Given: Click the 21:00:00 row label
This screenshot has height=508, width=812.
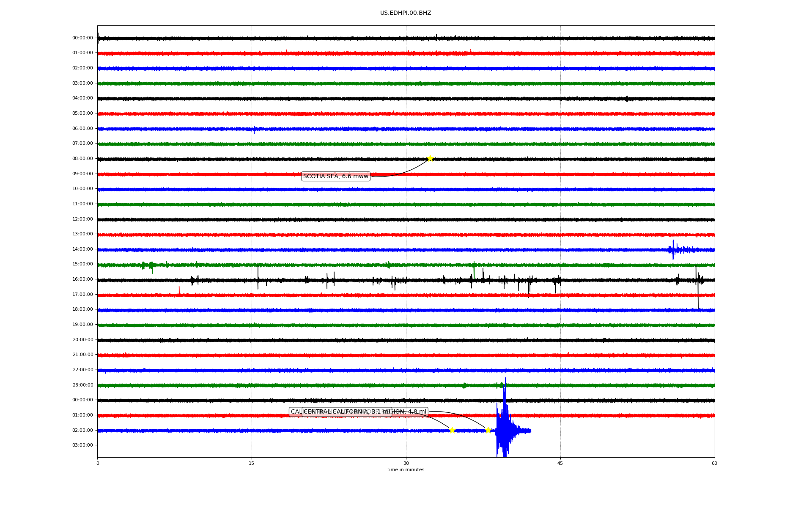Looking at the screenshot, I should 82,355.
